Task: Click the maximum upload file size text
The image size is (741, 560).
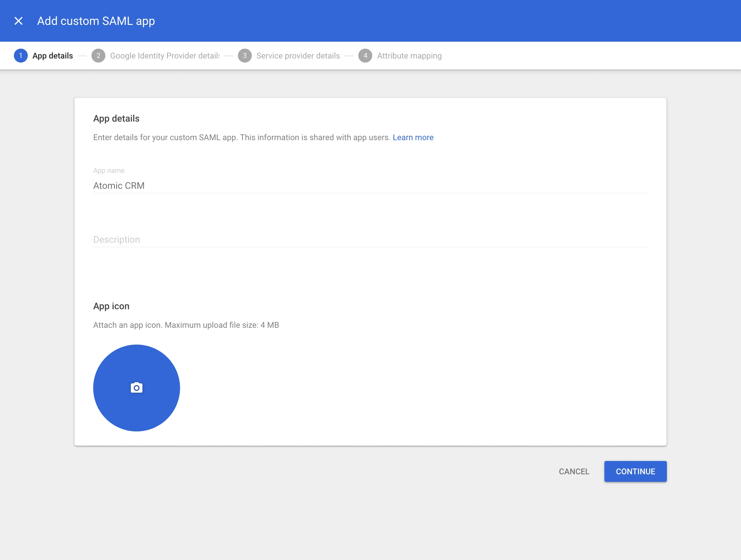Action: [186, 325]
